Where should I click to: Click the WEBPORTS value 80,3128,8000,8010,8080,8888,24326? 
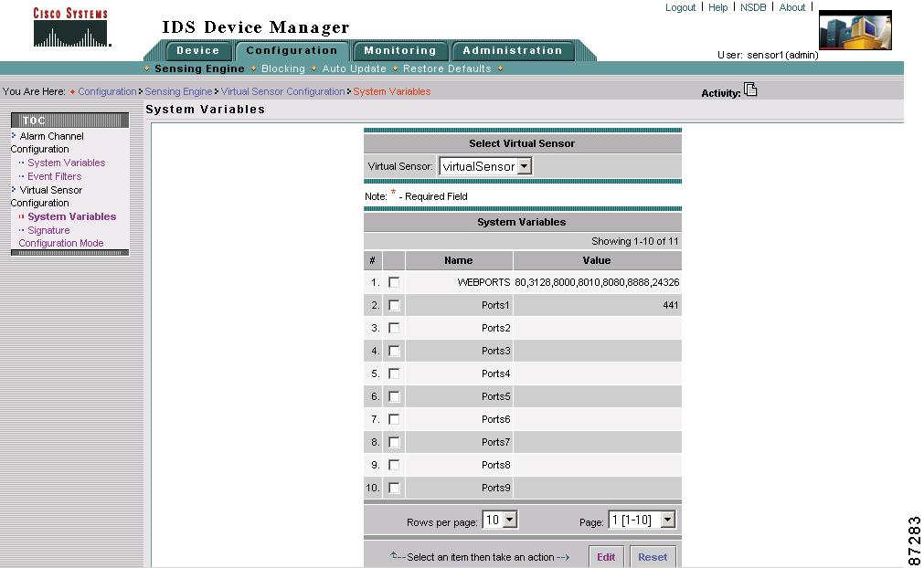pyautogui.click(x=597, y=282)
